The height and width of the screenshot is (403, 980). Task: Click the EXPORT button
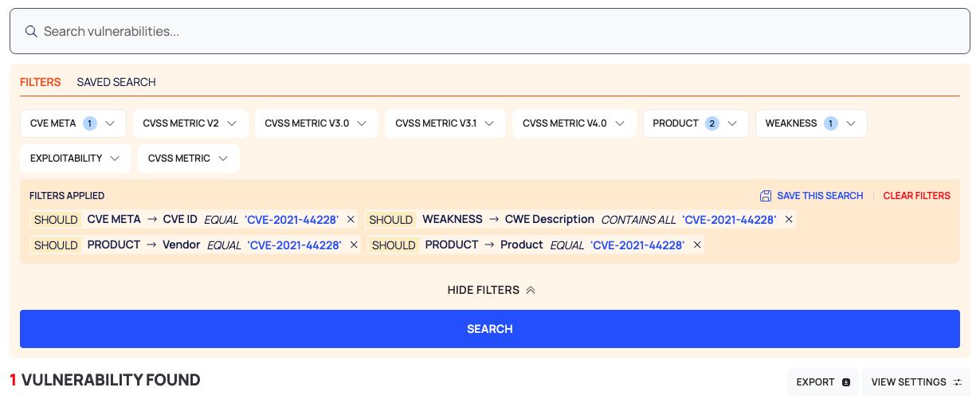(822, 382)
